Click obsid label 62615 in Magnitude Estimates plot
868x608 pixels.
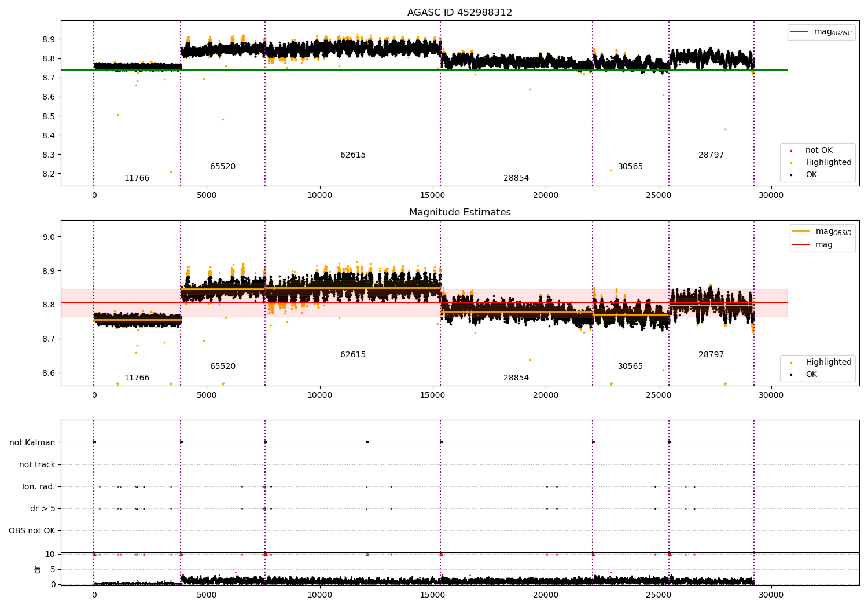353,355
